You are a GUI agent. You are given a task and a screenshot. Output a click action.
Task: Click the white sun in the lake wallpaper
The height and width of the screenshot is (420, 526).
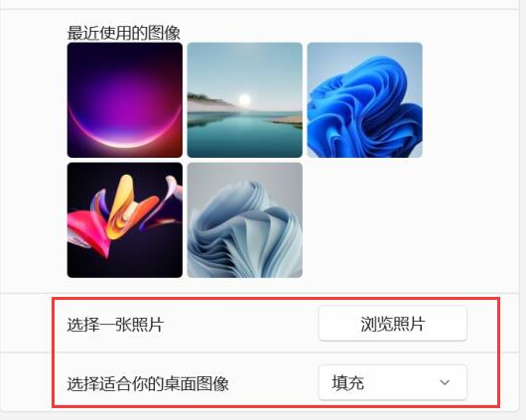point(244,99)
